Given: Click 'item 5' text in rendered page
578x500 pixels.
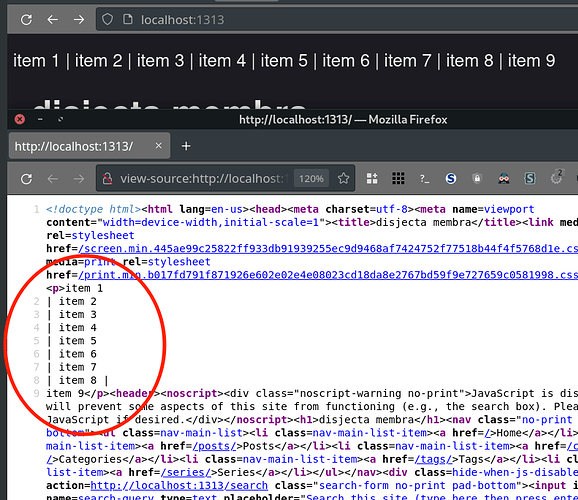Looking at the screenshot, I should 284,60.
